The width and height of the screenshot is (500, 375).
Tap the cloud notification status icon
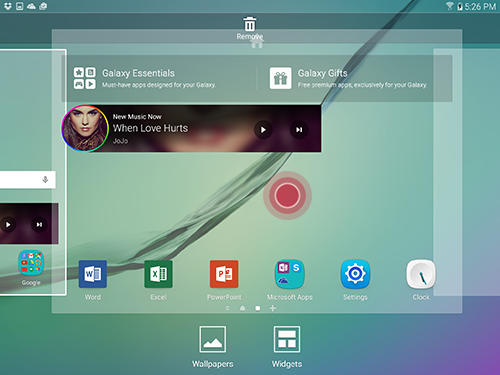(31, 6)
